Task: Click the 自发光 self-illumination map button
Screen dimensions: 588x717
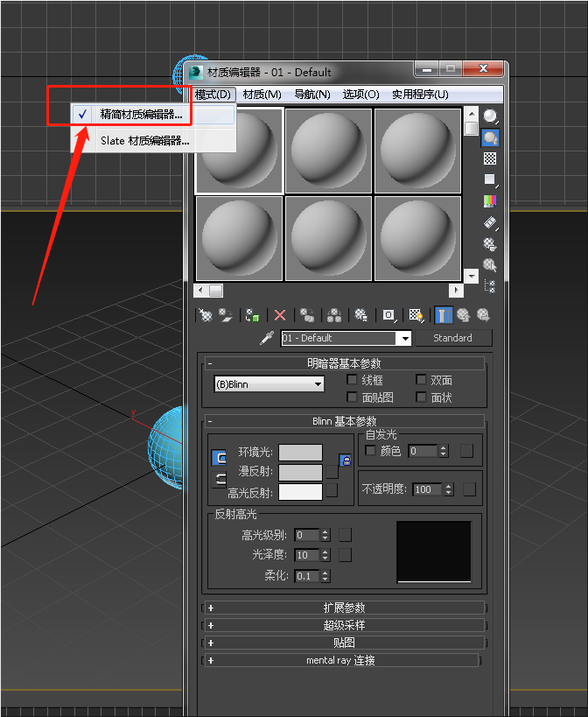Action: (x=466, y=451)
